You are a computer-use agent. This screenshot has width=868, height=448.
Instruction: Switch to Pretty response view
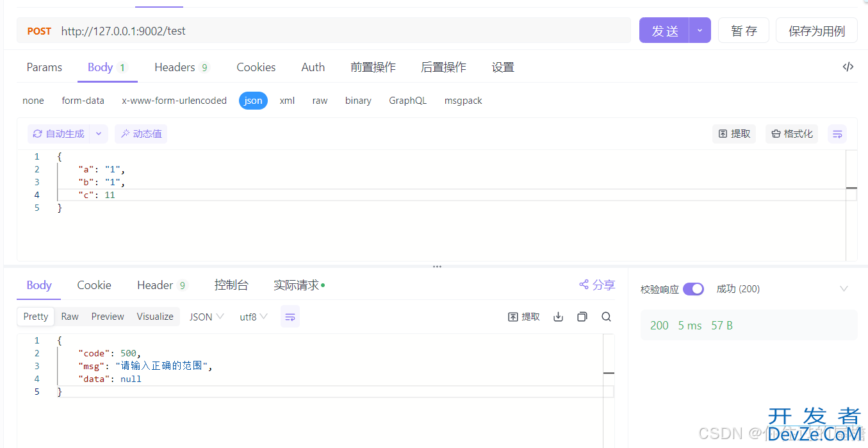[x=36, y=317]
